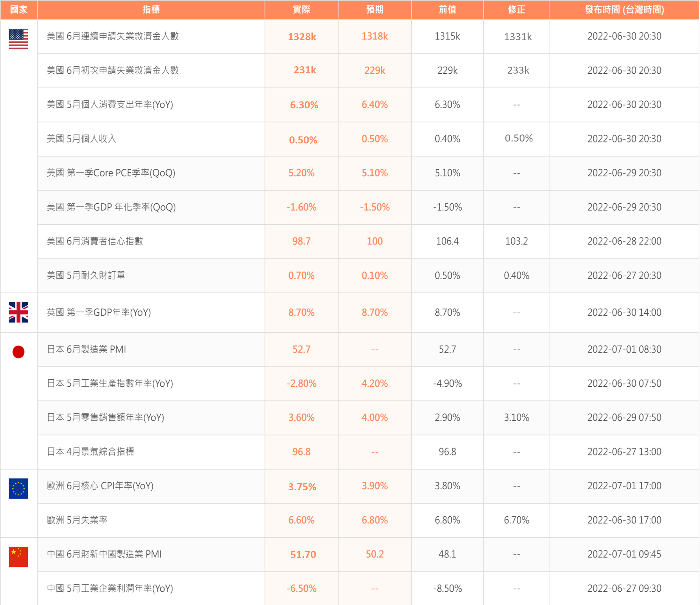
Task: Open 美國 6月連續申請失業救濟金人數 indicator
Action: [x=113, y=36]
